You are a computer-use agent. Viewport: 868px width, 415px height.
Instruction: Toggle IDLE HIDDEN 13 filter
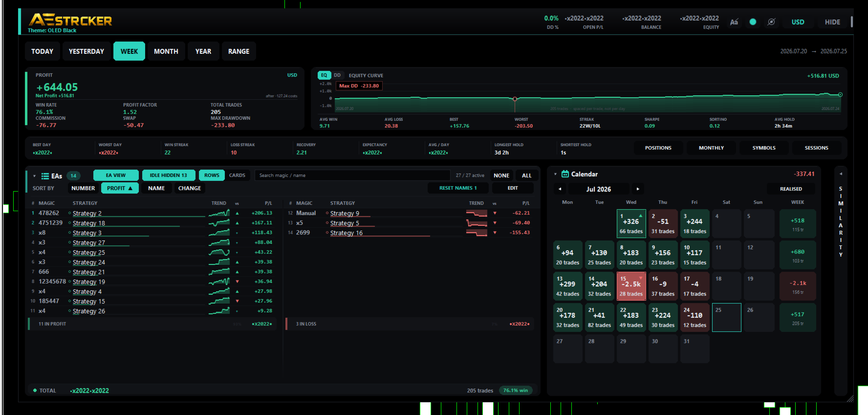[169, 175]
